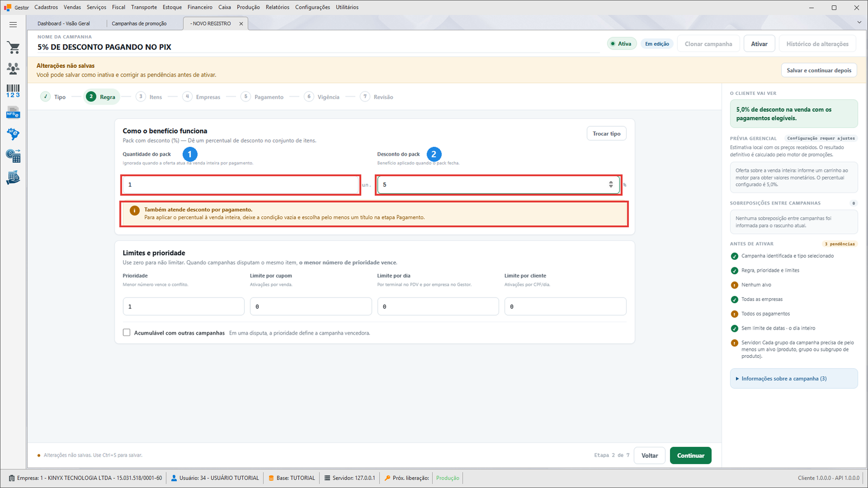The image size is (868, 488).
Task: Click the Gestor app logo
Action: (8, 8)
